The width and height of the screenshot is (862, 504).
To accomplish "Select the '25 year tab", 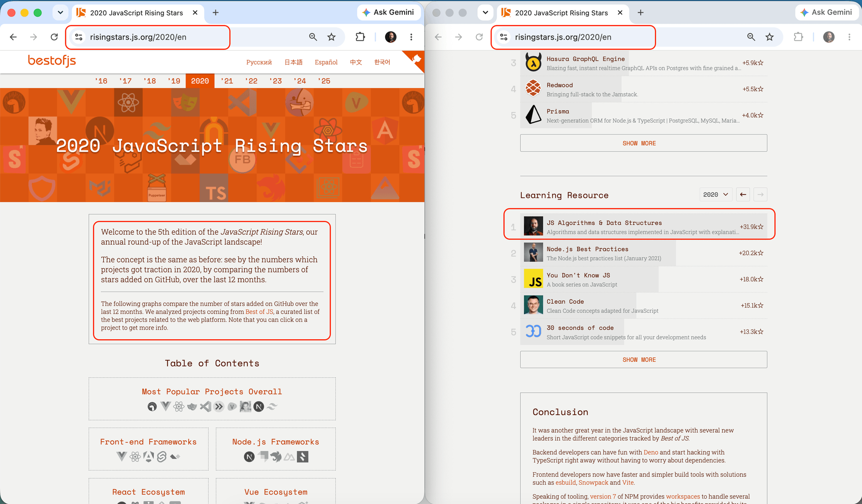I will coord(324,81).
